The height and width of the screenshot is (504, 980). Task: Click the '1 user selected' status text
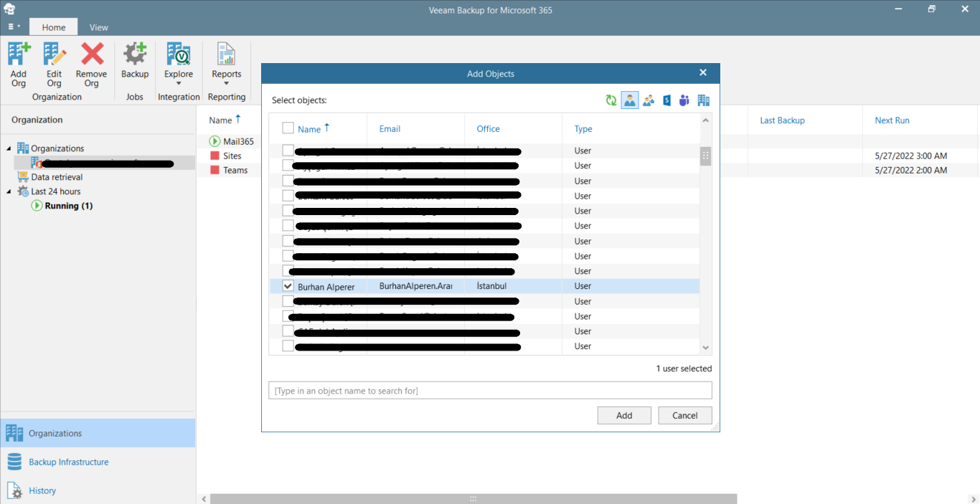pyautogui.click(x=684, y=369)
